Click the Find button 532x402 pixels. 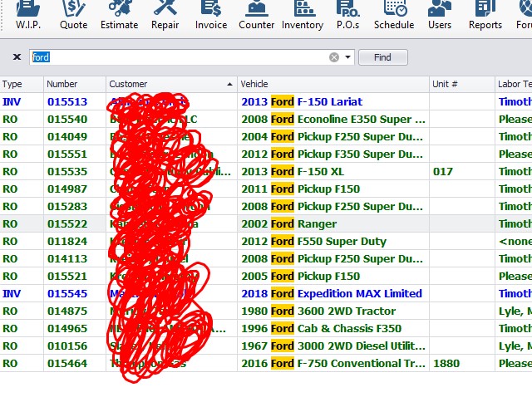click(x=382, y=57)
